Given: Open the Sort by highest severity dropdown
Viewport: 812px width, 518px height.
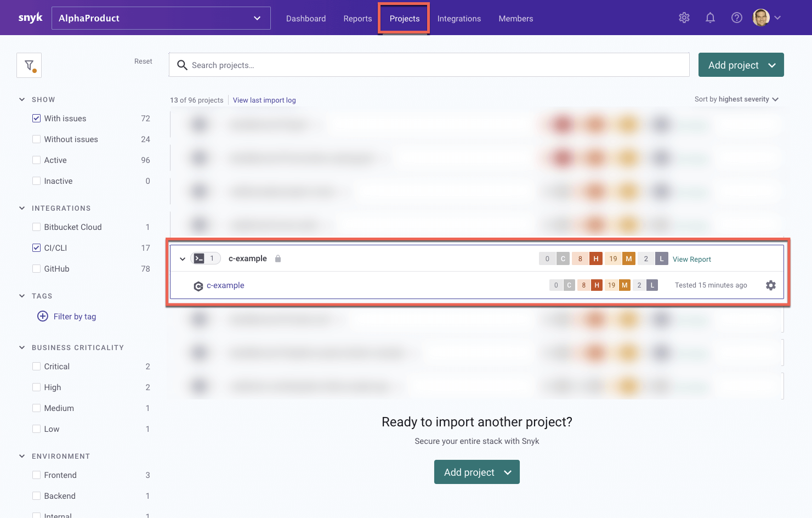Looking at the screenshot, I should click(736, 99).
